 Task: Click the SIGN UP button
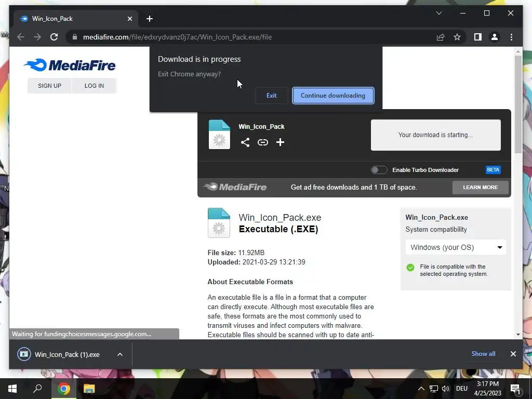point(49,86)
